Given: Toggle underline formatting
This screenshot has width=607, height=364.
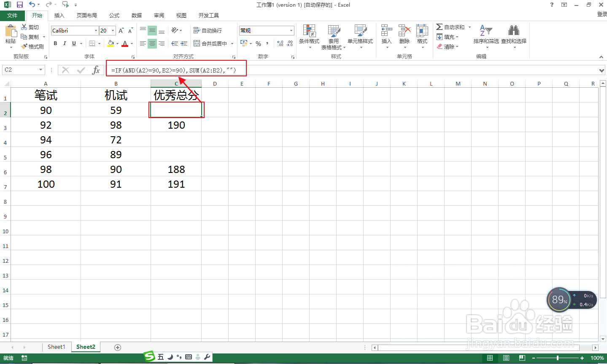Looking at the screenshot, I should click(74, 43).
